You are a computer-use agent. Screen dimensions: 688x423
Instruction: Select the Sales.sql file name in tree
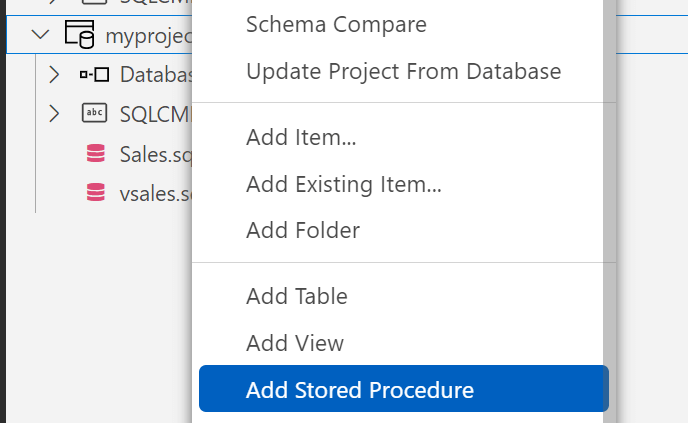[x=154, y=154]
